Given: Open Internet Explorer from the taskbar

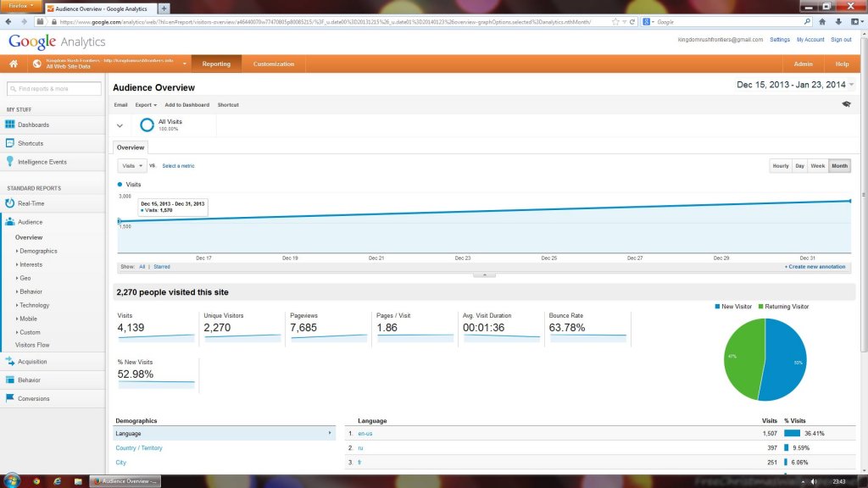Looking at the screenshot, I should pos(57,481).
